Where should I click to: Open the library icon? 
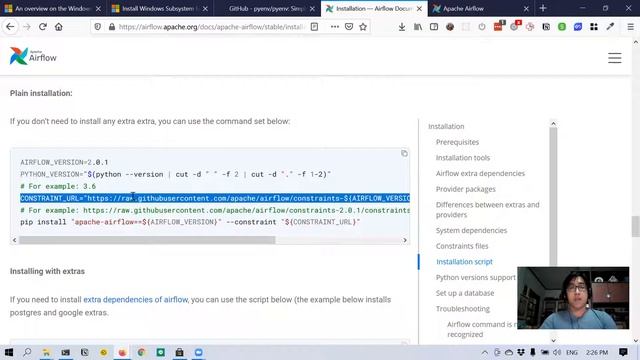coord(418,27)
